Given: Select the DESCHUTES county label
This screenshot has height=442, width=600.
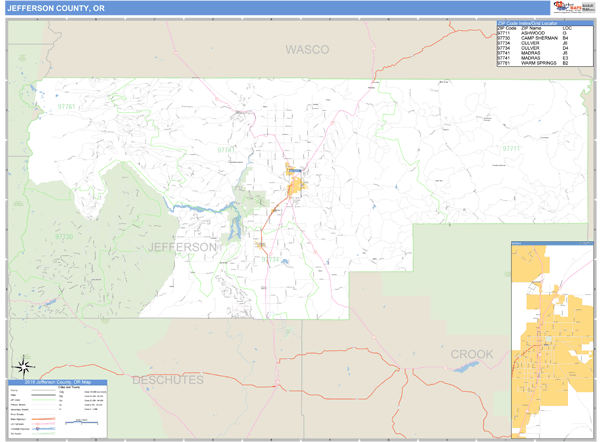Looking at the screenshot, I should click(168, 380).
